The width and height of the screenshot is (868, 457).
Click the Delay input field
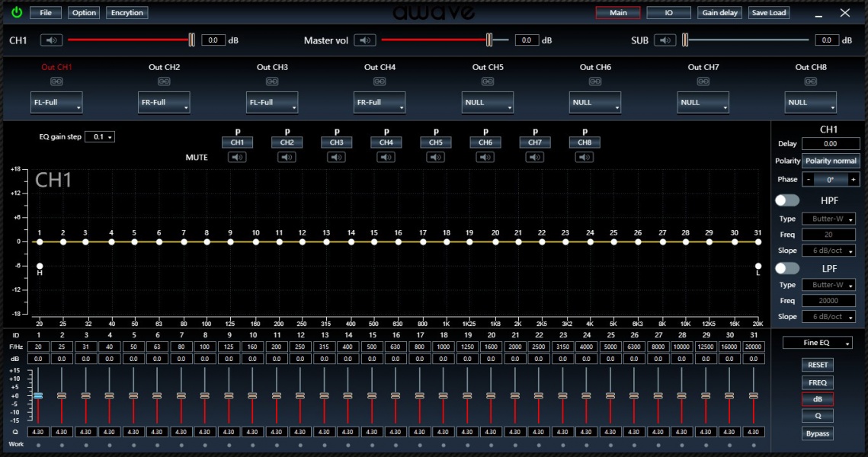point(830,143)
